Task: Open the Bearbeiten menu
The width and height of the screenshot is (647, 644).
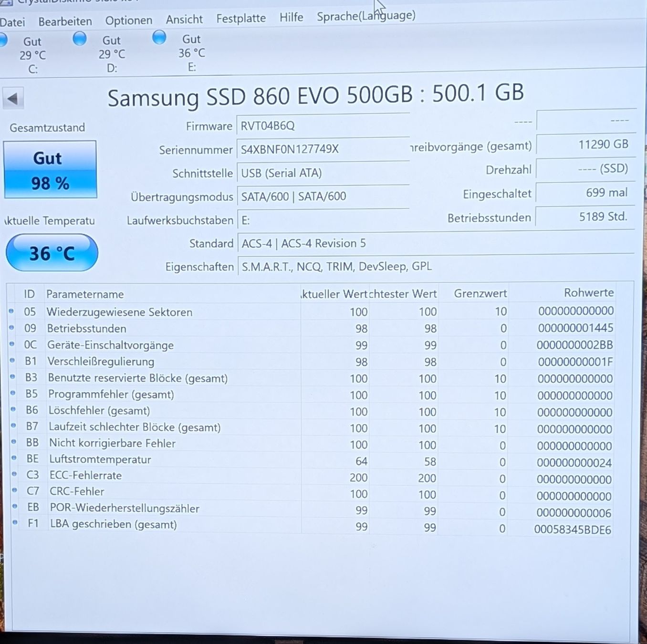Action: click(x=65, y=21)
